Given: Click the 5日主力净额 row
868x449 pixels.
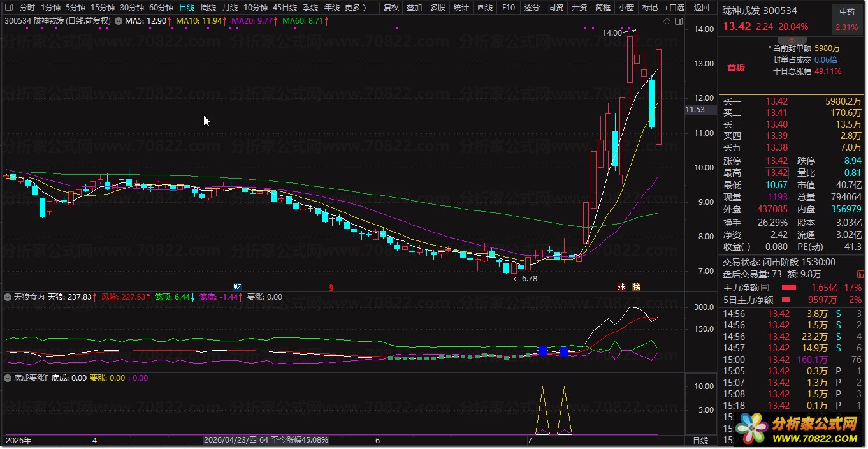Looking at the screenshot, I should 792,299.
